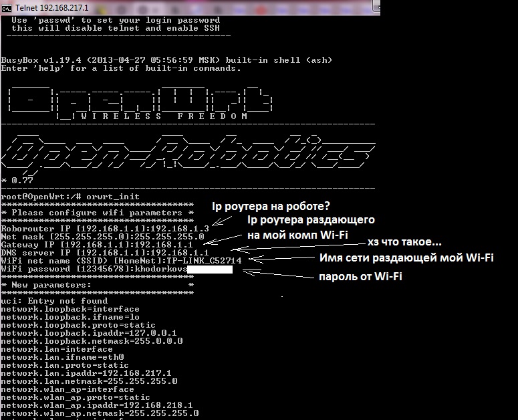Image resolution: width=518 pixels, height=420 pixels.
Task: Click 'network.lan.ipaddr=192.168.217.1' line
Action: pyautogui.click(x=86, y=373)
